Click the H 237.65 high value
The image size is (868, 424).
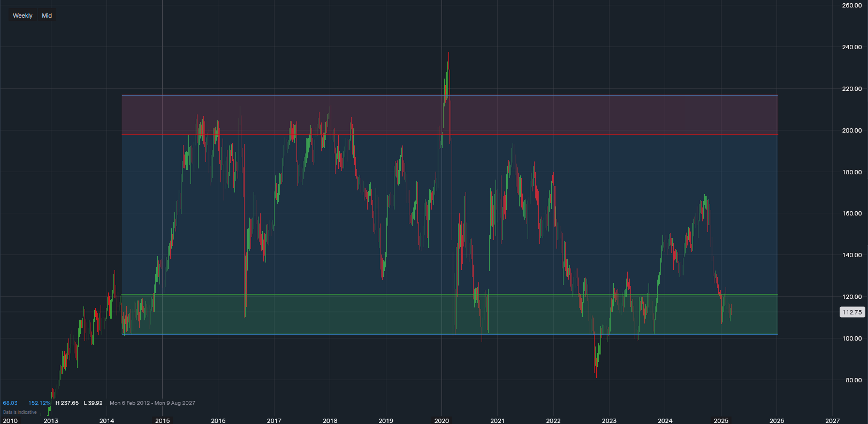coord(67,403)
